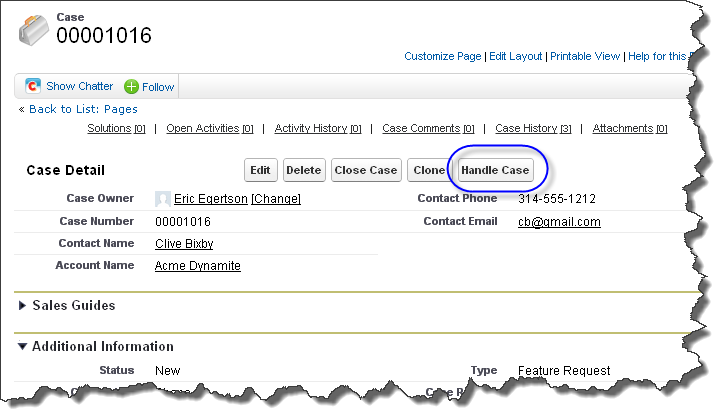Screen dimensions: 720x411
Task: Click the Chatter icon beside Show Chatter
Action: [x=33, y=86]
